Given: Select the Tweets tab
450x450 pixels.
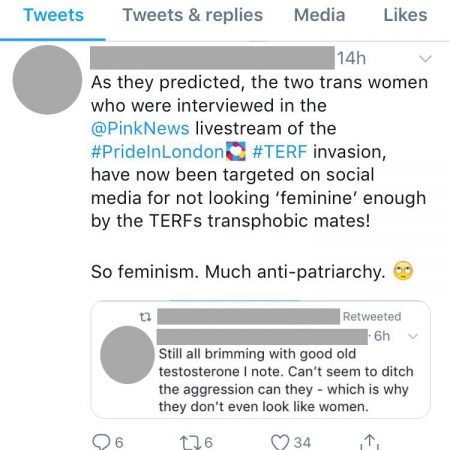Looking at the screenshot, I should point(53,15).
